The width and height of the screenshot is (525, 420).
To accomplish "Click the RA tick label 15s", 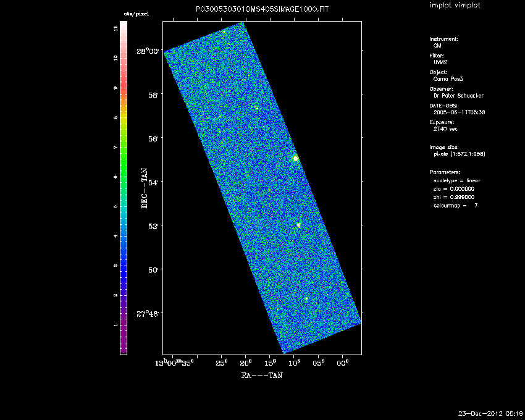I will [270, 363].
